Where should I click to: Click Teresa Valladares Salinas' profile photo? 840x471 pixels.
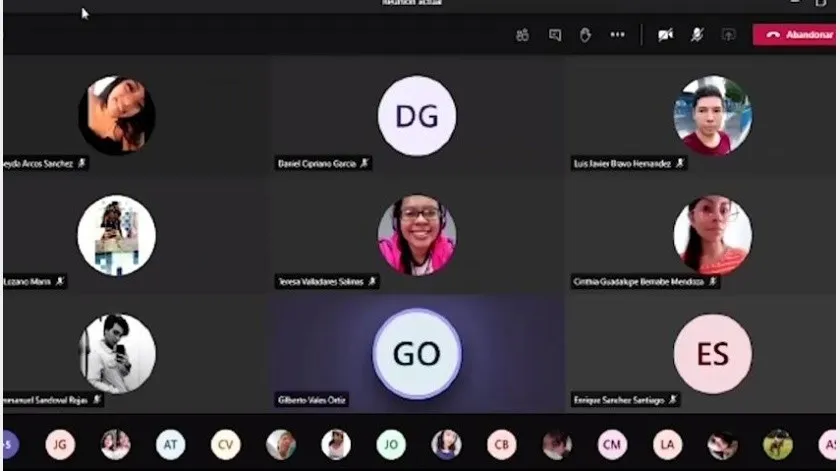point(417,235)
